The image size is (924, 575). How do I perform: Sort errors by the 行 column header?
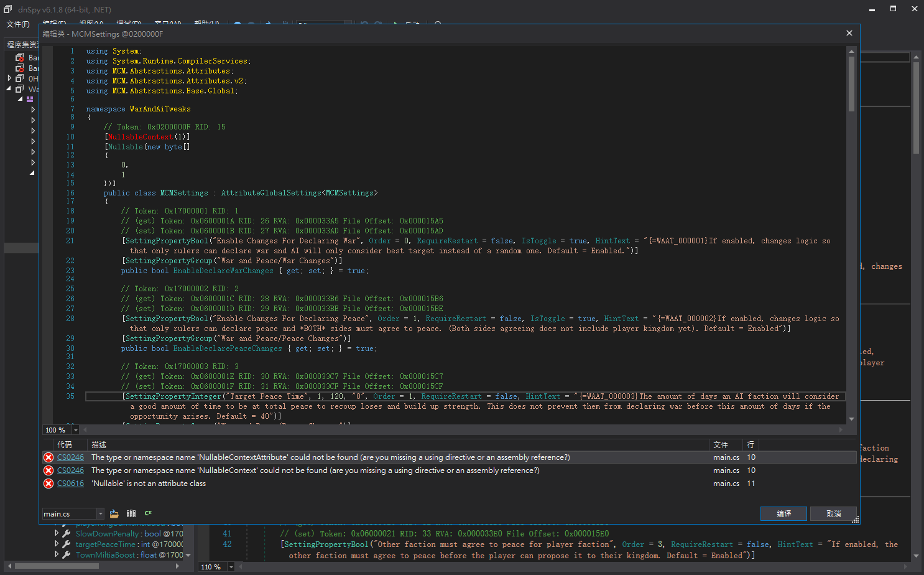(x=751, y=444)
